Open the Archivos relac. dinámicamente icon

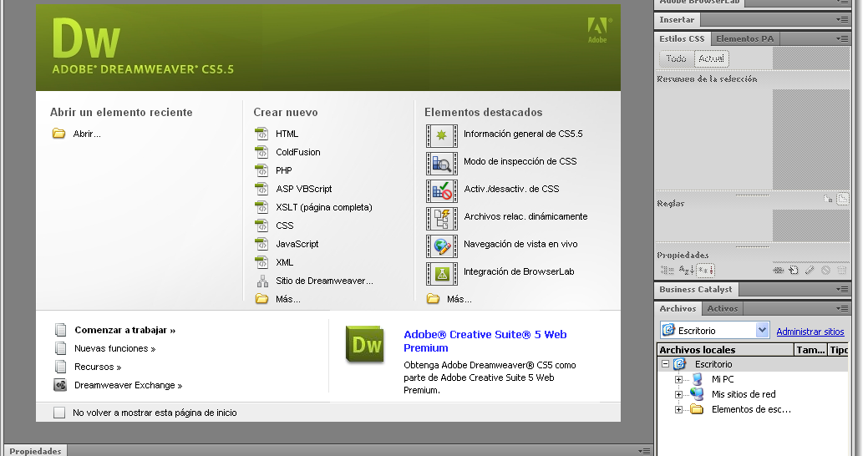click(442, 219)
